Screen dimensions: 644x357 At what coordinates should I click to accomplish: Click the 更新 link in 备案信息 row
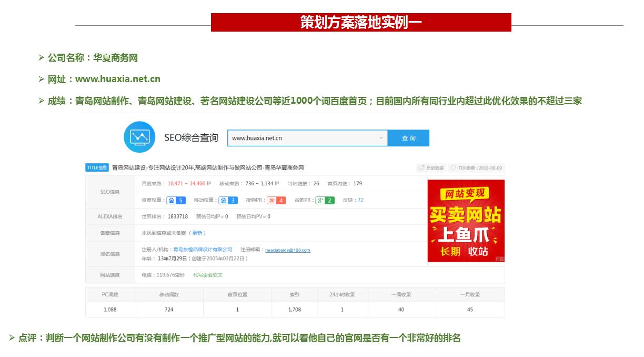(197, 233)
